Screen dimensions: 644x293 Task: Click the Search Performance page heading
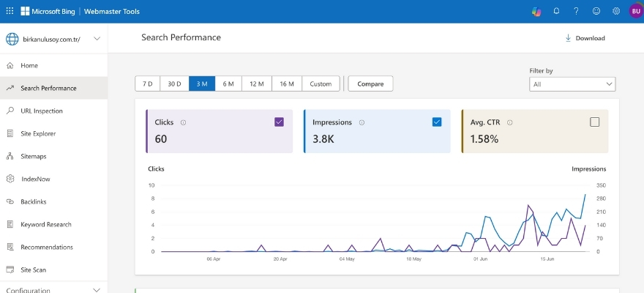click(x=181, y=37)
